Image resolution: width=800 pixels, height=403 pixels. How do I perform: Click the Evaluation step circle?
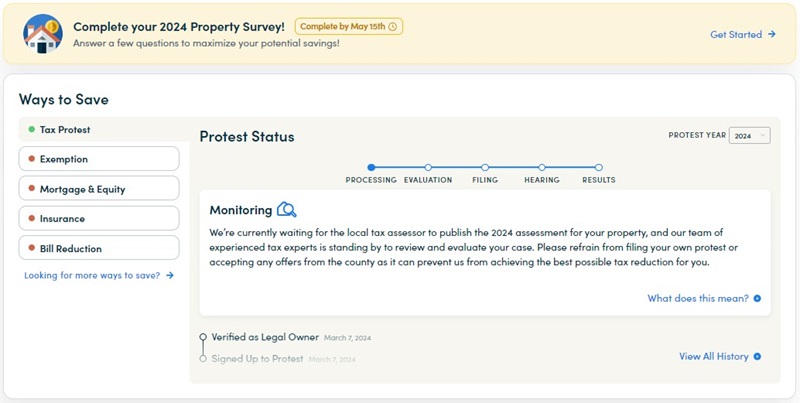point(428,168)
